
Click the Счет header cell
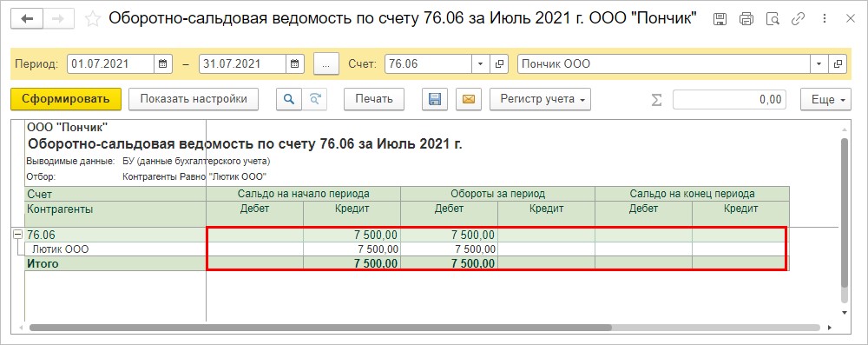[115, 194]
